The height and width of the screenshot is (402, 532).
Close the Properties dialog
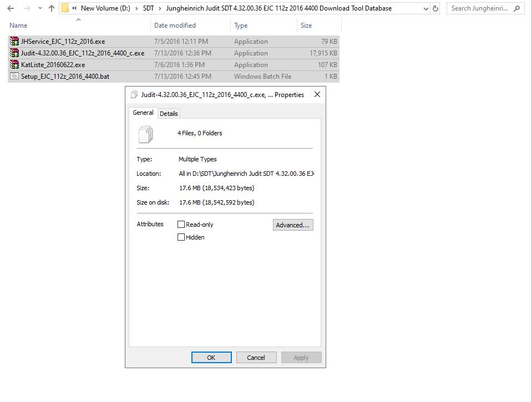coord(317,94)
